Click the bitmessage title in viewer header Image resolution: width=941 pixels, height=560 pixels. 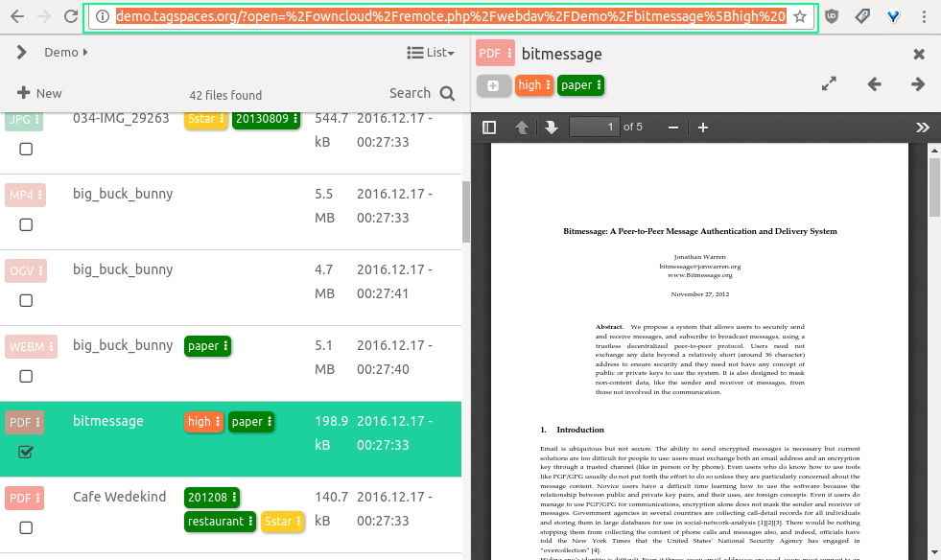click(562, 54)
